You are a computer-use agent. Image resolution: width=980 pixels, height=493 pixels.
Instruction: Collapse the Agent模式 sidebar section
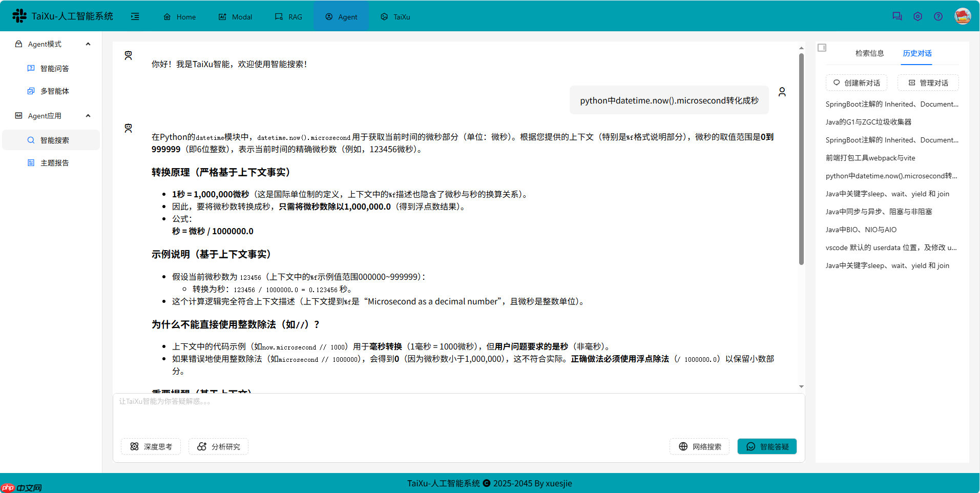[88, 44]
